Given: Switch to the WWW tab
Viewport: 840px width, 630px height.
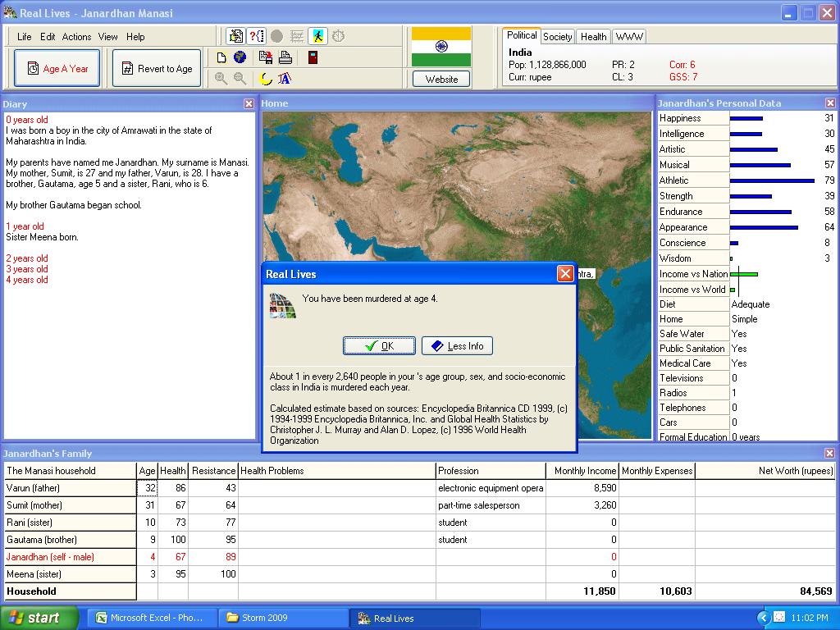Looking at the screenshot, I should [629, 36].
